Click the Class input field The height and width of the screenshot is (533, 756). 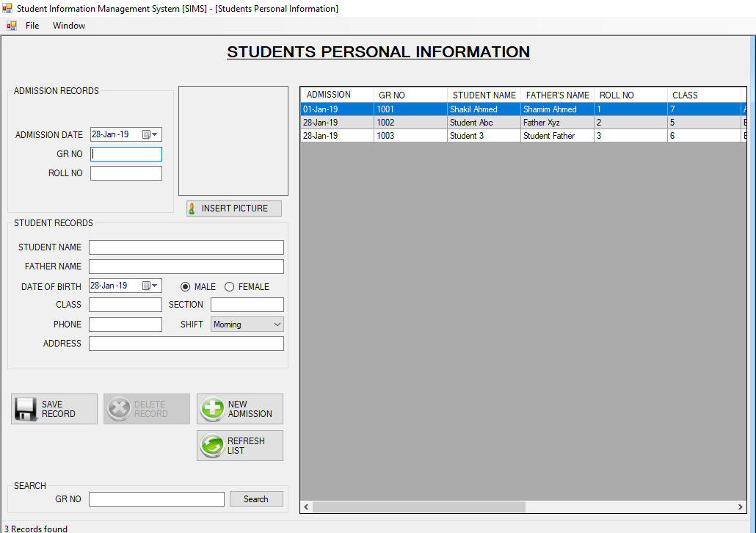(x=126, y=305)
